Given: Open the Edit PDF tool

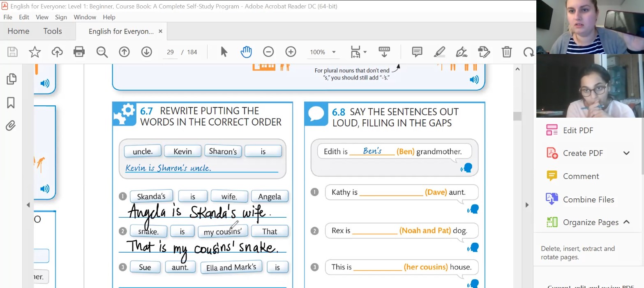Looking at the screenshot, I should coord(578,130).
